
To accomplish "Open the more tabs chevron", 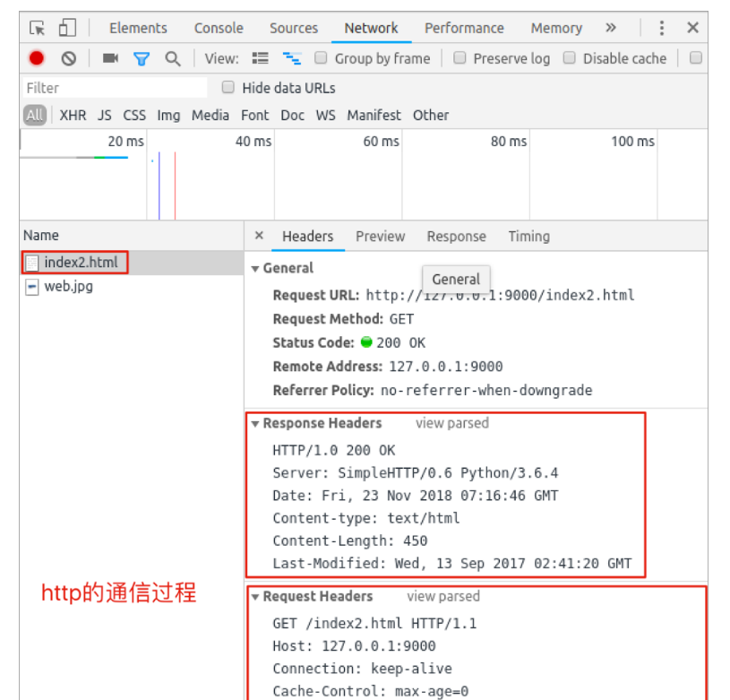I will (611, 28).
